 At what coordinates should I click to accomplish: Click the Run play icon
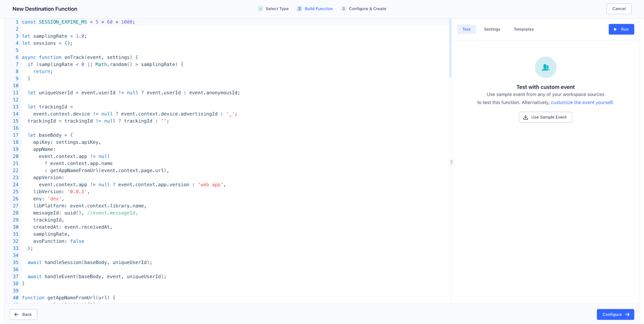(x=616, y=29)
